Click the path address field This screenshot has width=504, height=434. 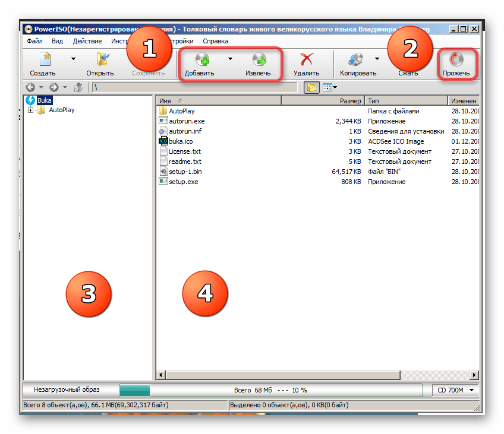pyautogui.click(x=195, y=87)
